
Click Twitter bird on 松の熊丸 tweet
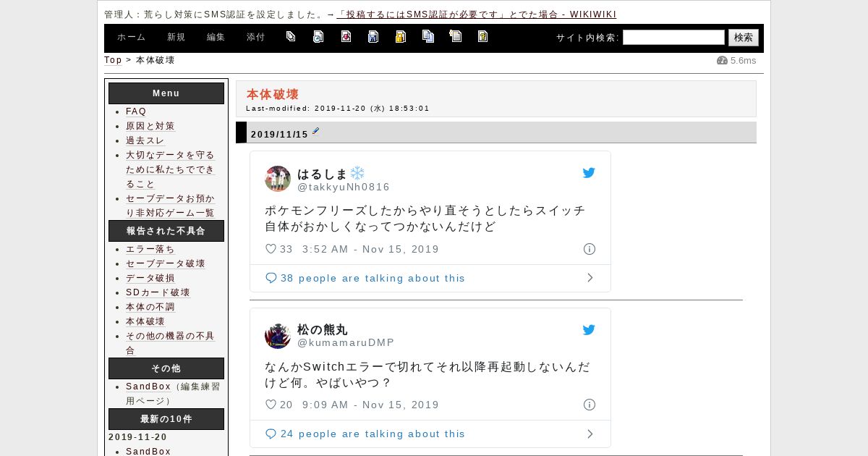click(589, 330)
